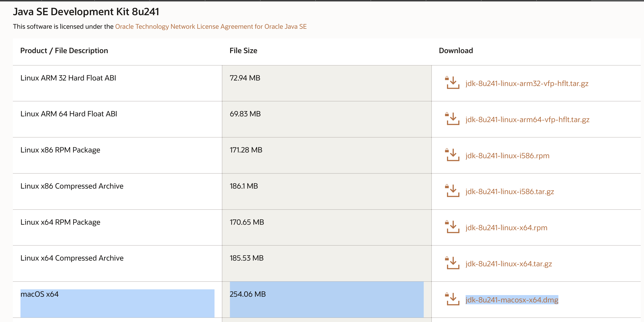644x322 pixels.
Task: Open Oracle Technology Network License Agreement link
Action: 211,26
